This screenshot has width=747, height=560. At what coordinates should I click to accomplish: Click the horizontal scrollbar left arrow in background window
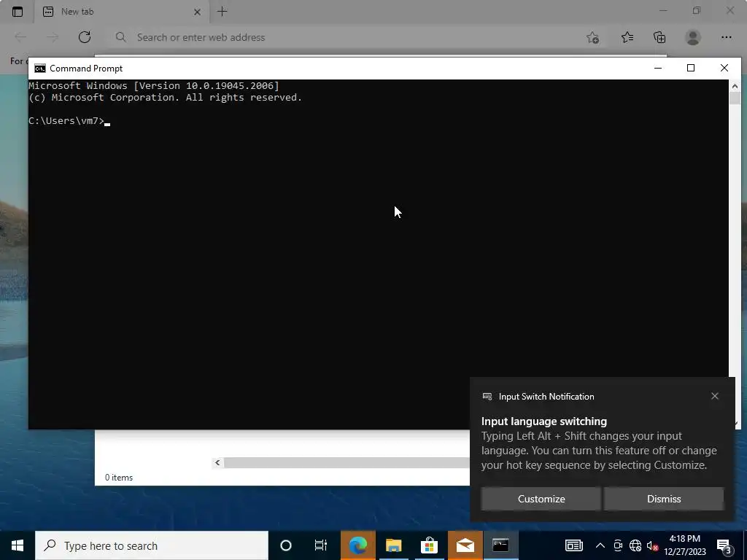(x=217, y=463)
